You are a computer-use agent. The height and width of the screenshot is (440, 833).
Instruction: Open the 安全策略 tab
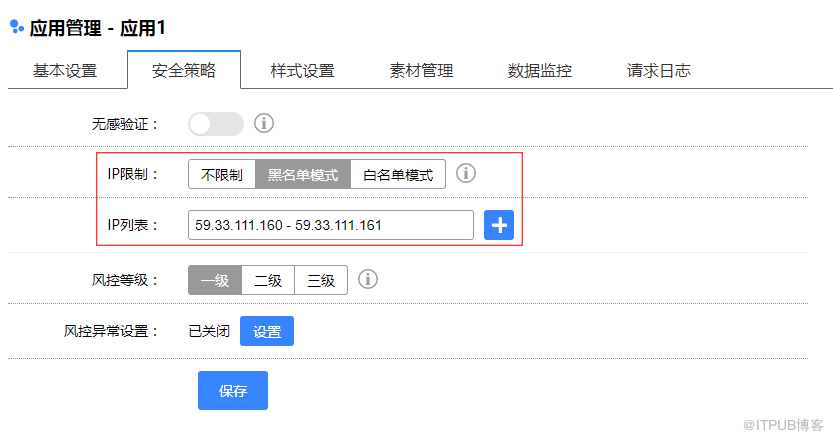pyautogui.click(x=184, y=70)
